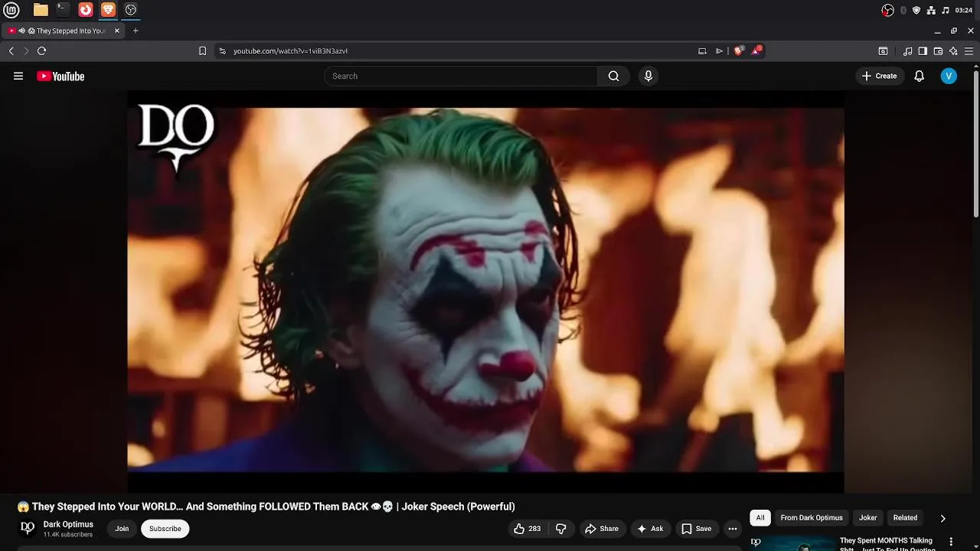
Task: Open the account avatar V menu
Action: click(949, 76)
